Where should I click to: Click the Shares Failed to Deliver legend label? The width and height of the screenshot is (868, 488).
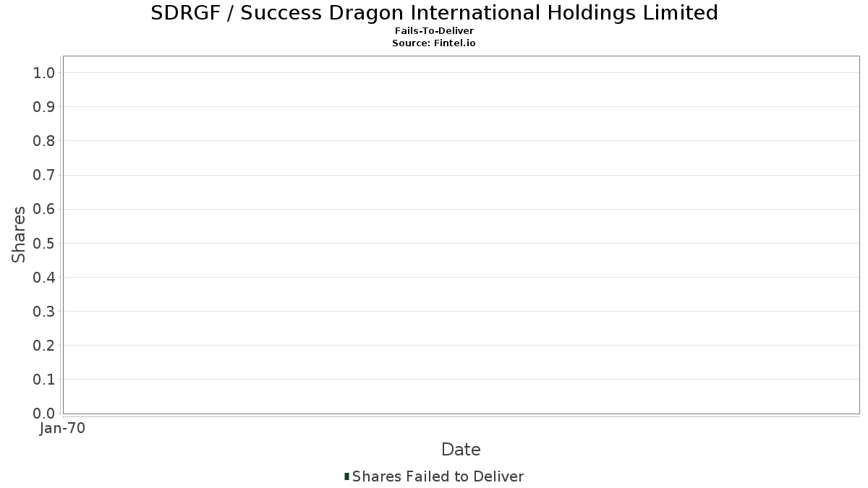tap(438, 476)
